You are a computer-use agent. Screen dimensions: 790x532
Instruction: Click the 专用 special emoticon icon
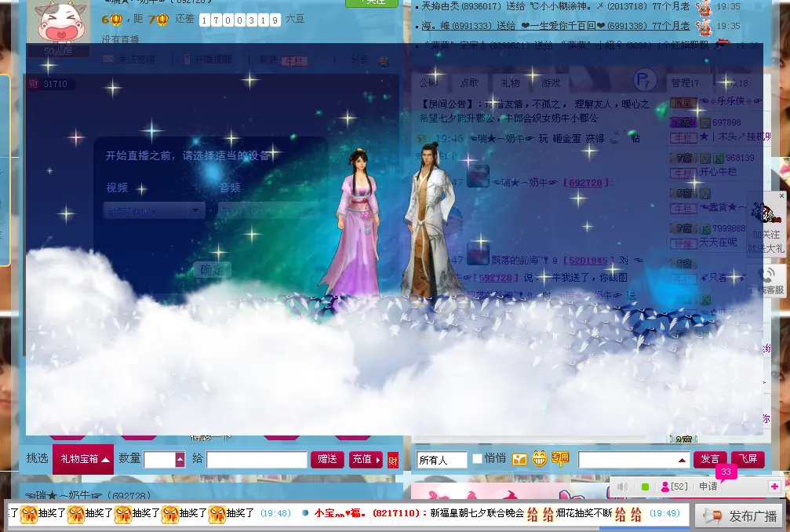560,458
